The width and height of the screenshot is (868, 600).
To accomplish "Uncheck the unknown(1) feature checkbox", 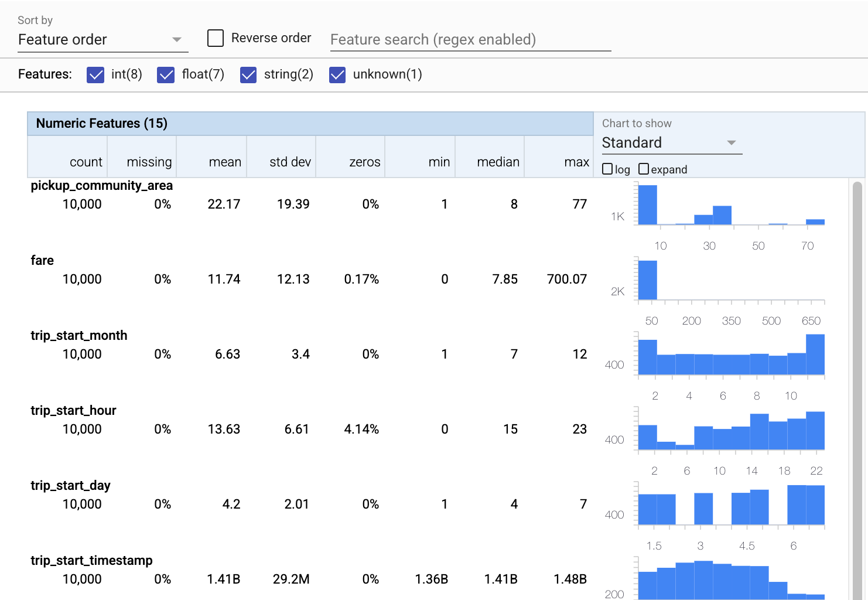I will [337, 74].
